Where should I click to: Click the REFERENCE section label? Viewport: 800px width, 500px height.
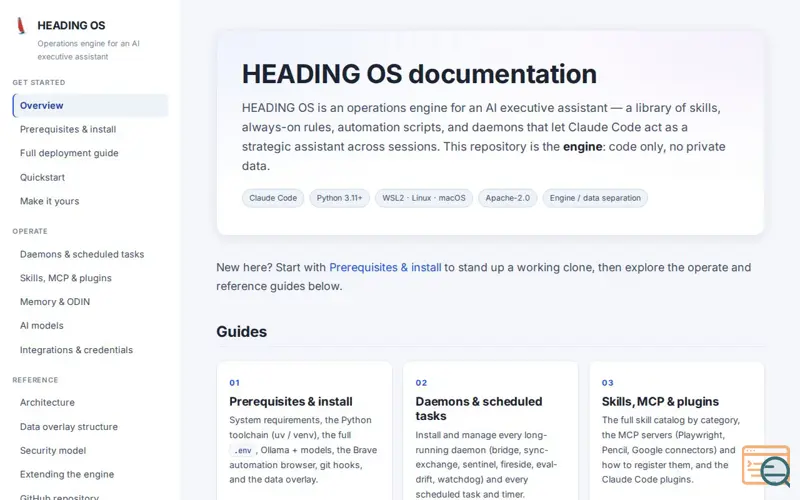click(35, 380)
